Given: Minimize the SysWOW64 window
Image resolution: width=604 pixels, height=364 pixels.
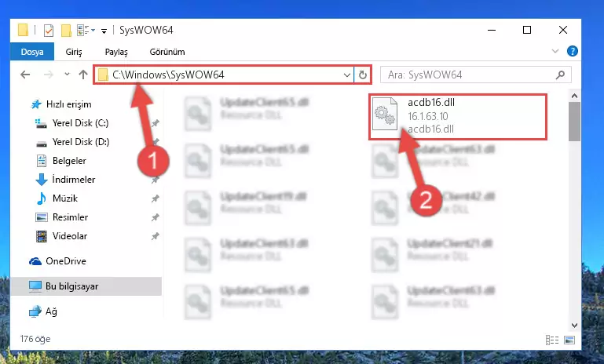Looking at the screenshot, I should click(492, 30).
